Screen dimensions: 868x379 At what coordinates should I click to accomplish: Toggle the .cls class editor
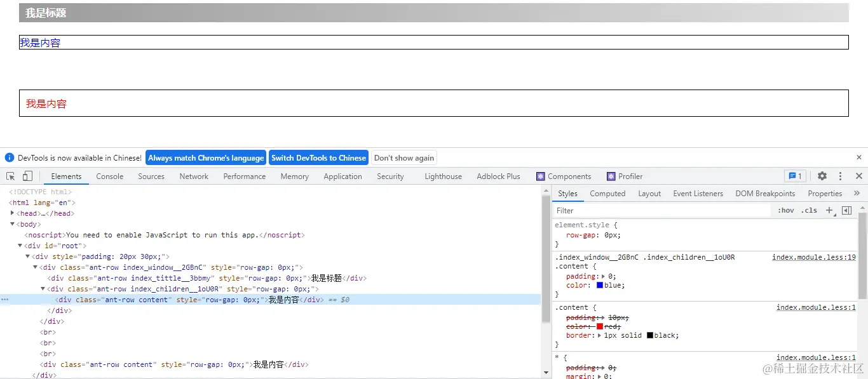pos(810,210)
